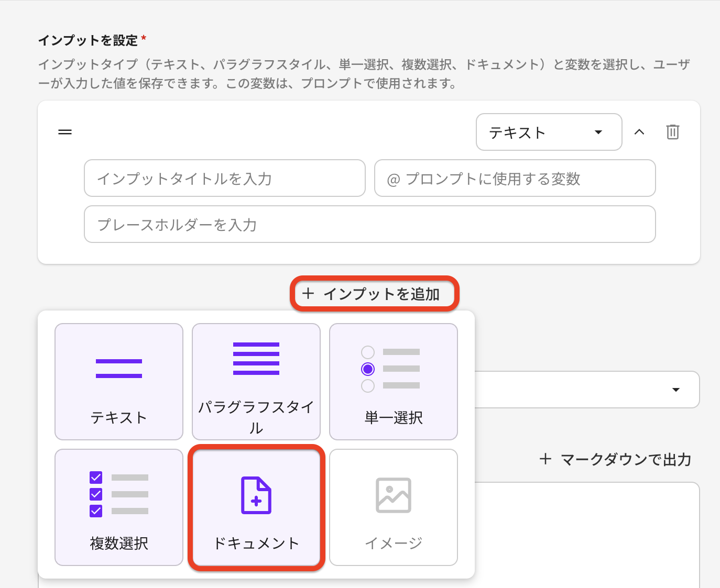The height and width of the screenshot is (588, 720).
Task: Click the drag handle icon
Action: [x=65, y=132]
